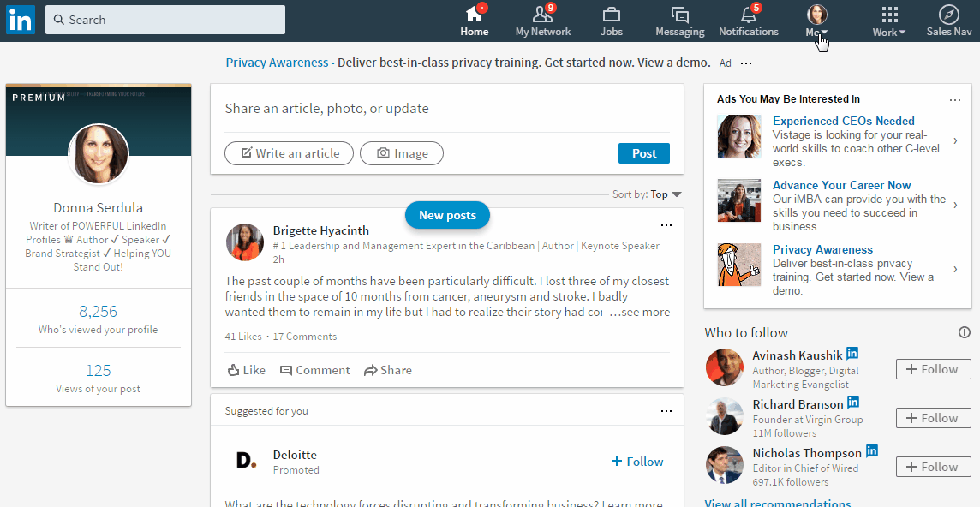Comment on Brigette Hyacinth's post
980x507 pixels.
point(315,370)
